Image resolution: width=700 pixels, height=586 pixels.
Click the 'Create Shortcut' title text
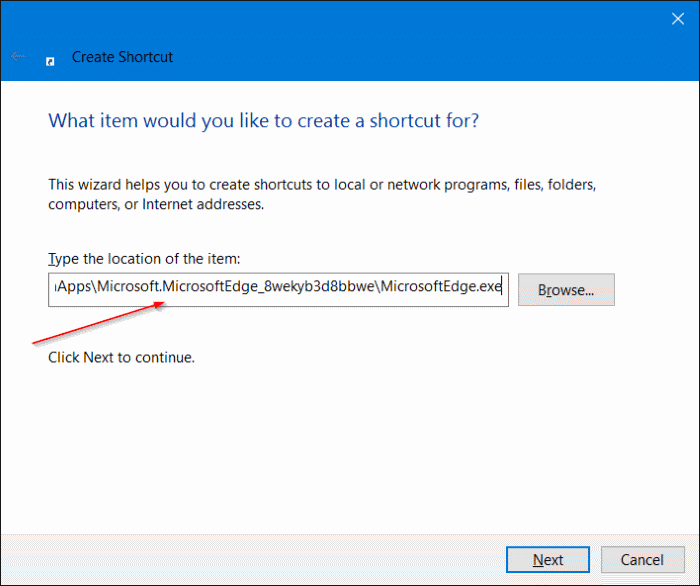[122, 57]
